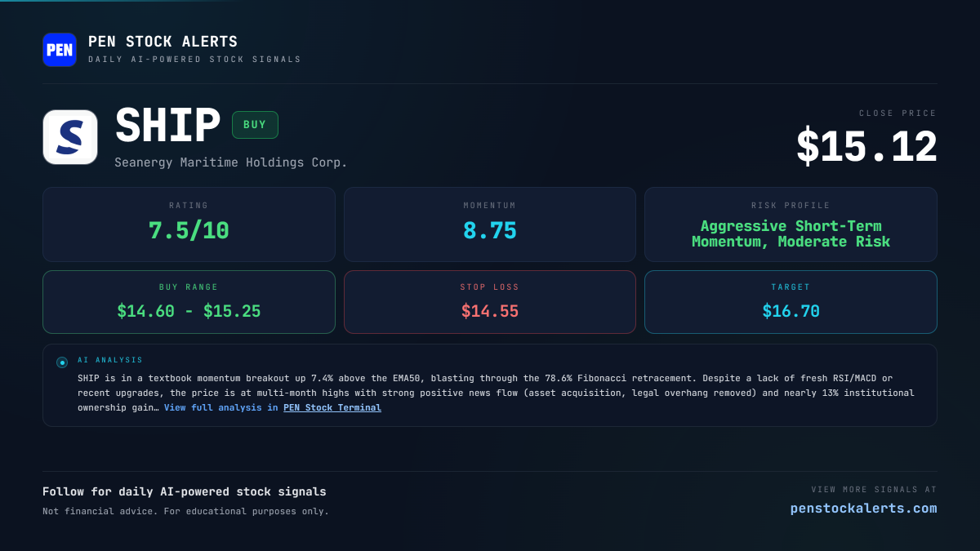
Task: Click the Not financial advice disclaimer
Action: [185, 512]
